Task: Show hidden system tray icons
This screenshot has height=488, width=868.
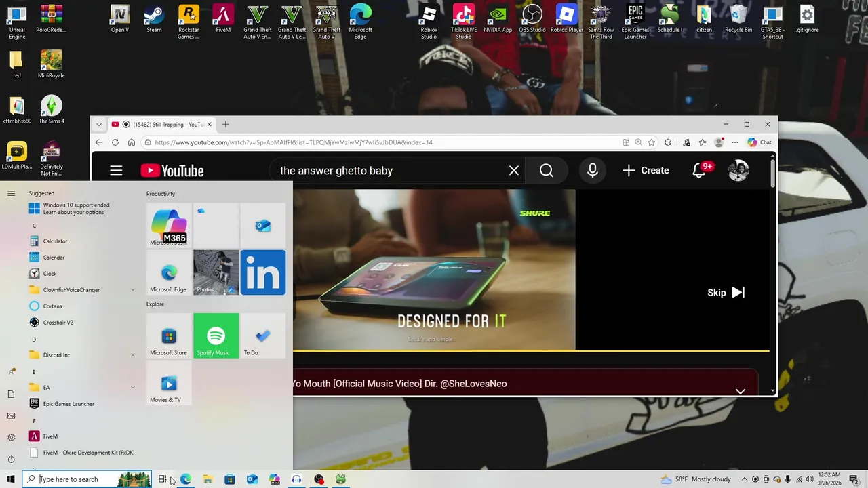Action: click(744, 479)
